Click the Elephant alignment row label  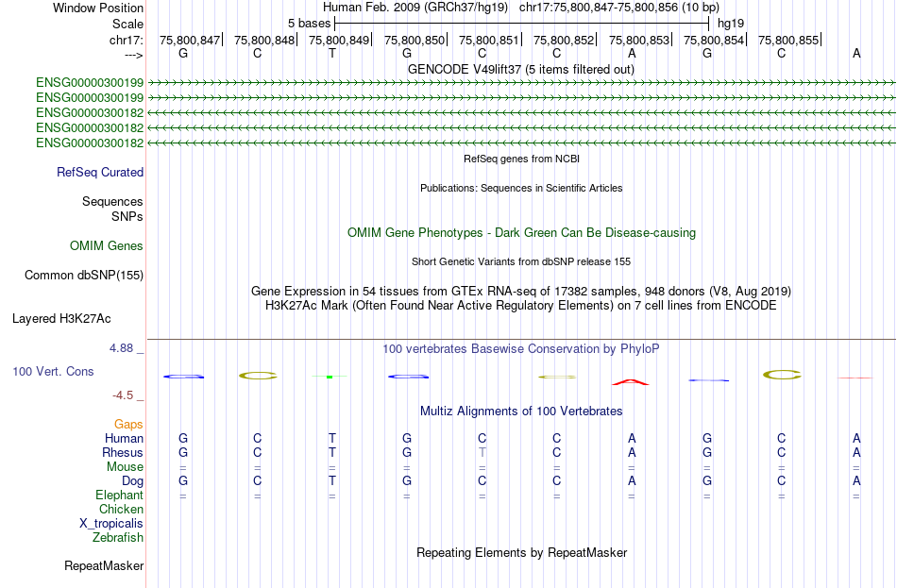coord(119,495)
